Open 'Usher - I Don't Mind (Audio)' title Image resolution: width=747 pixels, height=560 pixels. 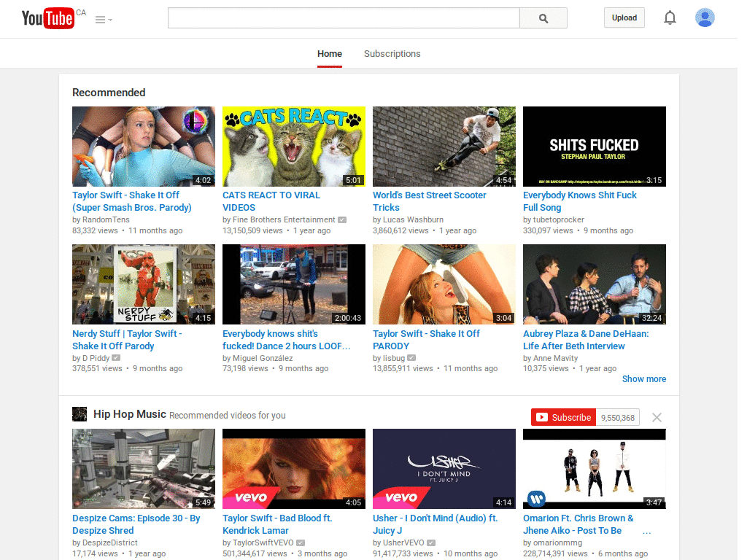point(436,524)
